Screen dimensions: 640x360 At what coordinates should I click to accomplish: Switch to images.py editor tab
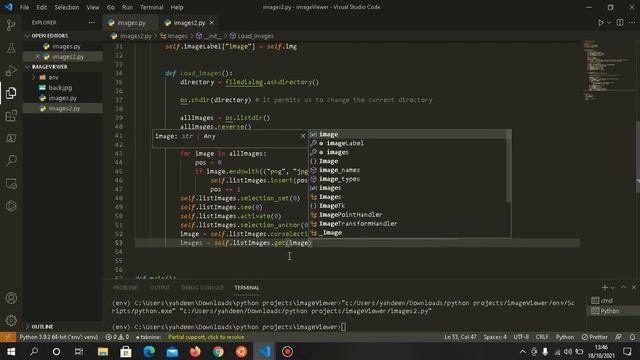click(x=131, y=23)
